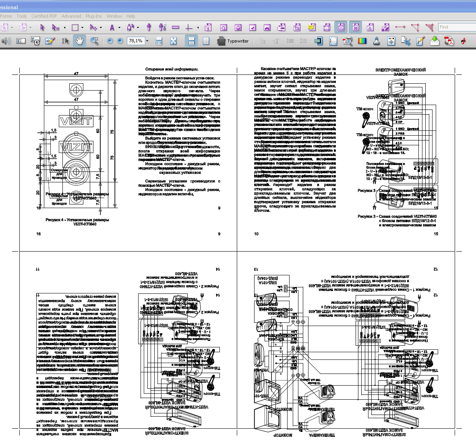This screenshot has width=476, height=448.
Task: Select the Eyedropper tool
Action: click(x=149, y=28)
